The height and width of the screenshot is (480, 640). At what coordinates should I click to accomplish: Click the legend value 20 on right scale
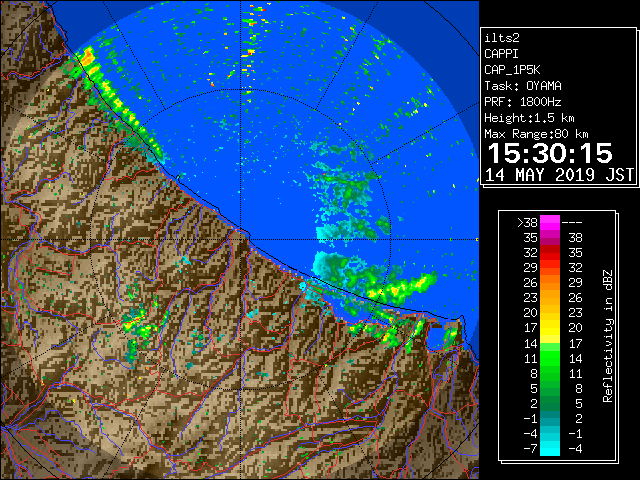(x=575, y=328)
